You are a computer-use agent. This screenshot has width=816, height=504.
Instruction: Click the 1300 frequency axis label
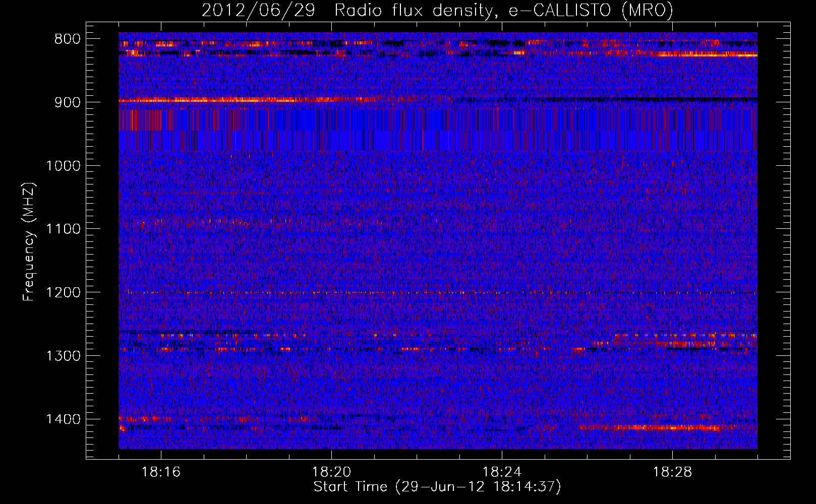click(63, 356)
